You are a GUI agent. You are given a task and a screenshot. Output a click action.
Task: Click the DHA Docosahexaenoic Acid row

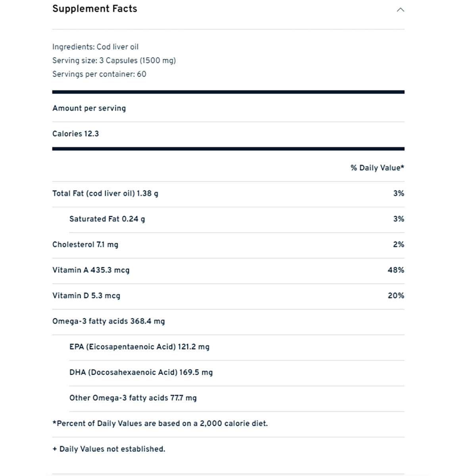point(141,372)
